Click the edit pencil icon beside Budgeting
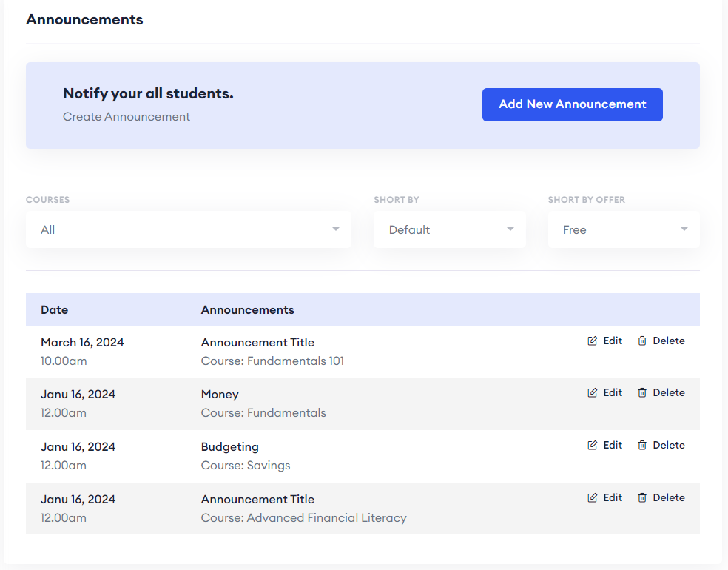The width and height of the screenshot is (728, 570). [x=592, y=445]
